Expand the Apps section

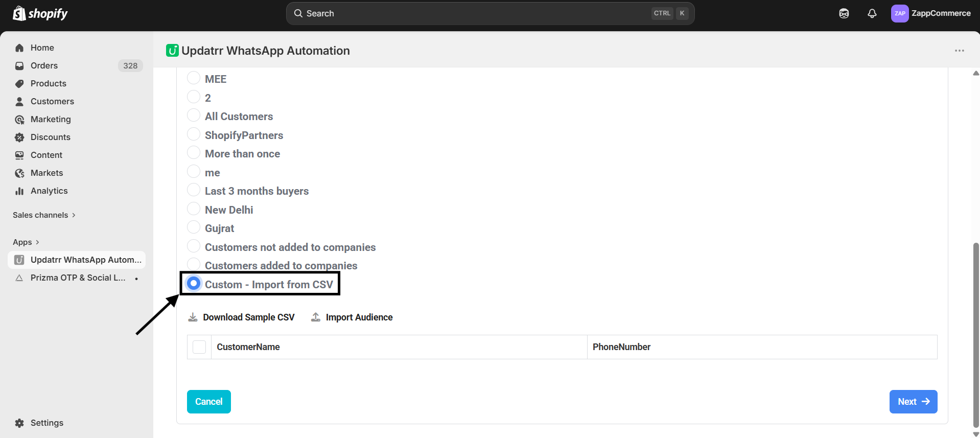(26, 242)
